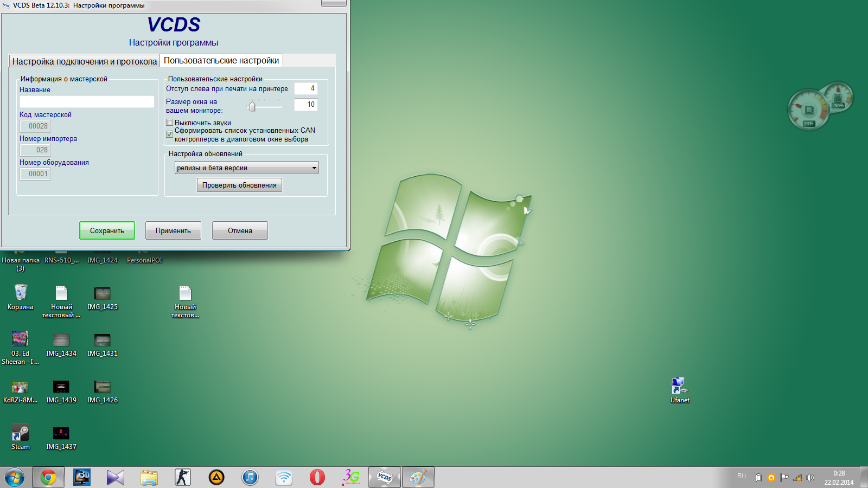The height and width of the screenshot is (488, 868).
Task: Click the RU language indicator
Action: click(x=741, y=477)
